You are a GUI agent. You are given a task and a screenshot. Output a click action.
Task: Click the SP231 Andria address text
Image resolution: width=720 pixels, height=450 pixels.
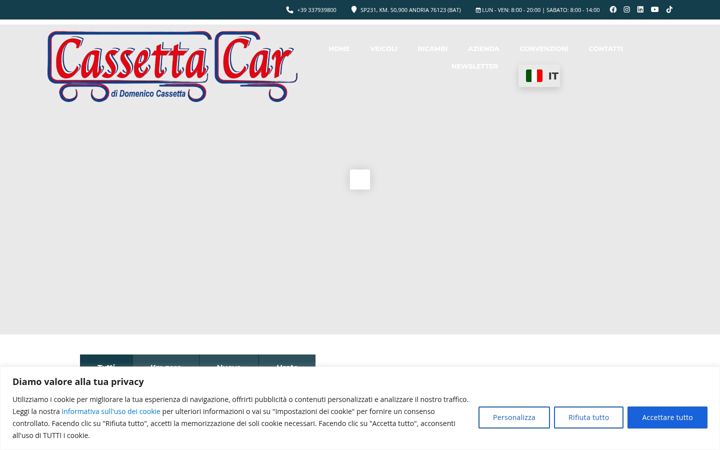[411, 10]
